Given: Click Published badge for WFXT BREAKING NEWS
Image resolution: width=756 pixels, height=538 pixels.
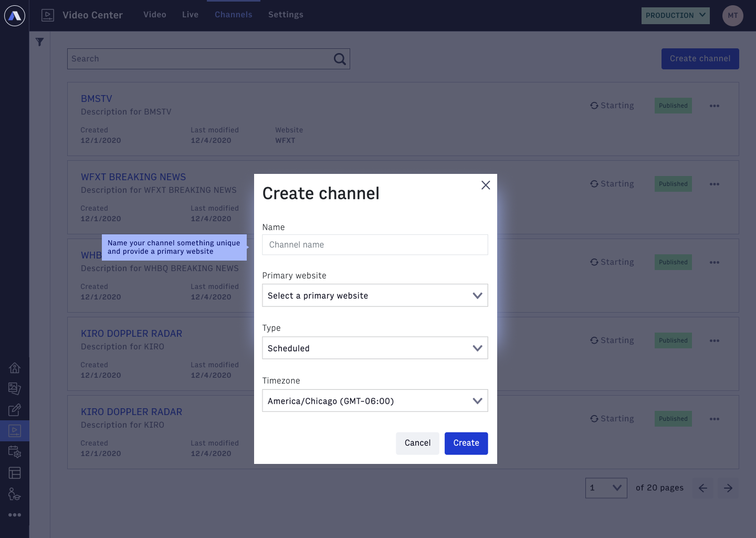Looking at the screenshot, I should (x=673, y=184).
